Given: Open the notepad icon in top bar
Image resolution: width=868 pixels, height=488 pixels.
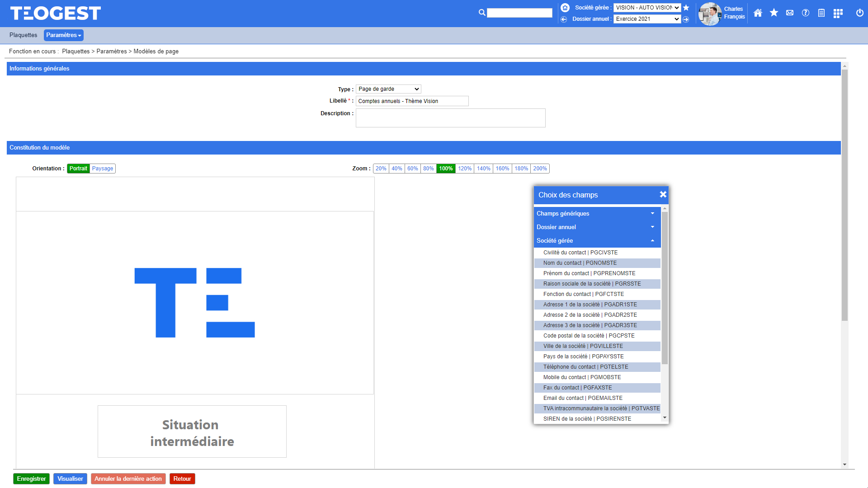Looking at the screenshot, I should pyautogui.click(x=821, y=13).
